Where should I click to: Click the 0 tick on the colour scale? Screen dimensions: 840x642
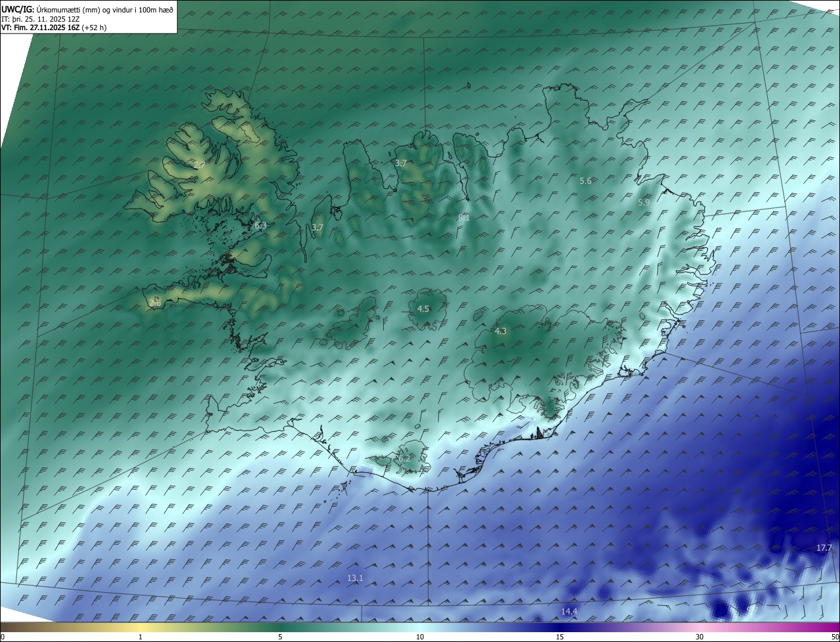click(3, 637)
